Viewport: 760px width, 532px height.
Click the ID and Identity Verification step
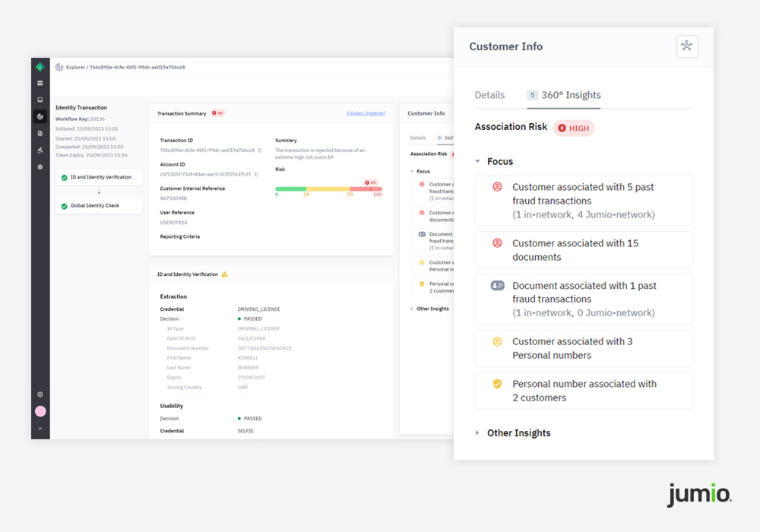pyautogui.click(x=100, y=177)
